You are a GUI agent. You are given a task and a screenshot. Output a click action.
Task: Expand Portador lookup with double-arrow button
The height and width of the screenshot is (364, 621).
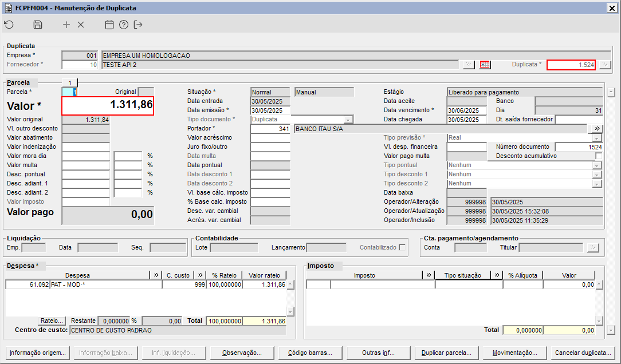[x=598, y=129]
